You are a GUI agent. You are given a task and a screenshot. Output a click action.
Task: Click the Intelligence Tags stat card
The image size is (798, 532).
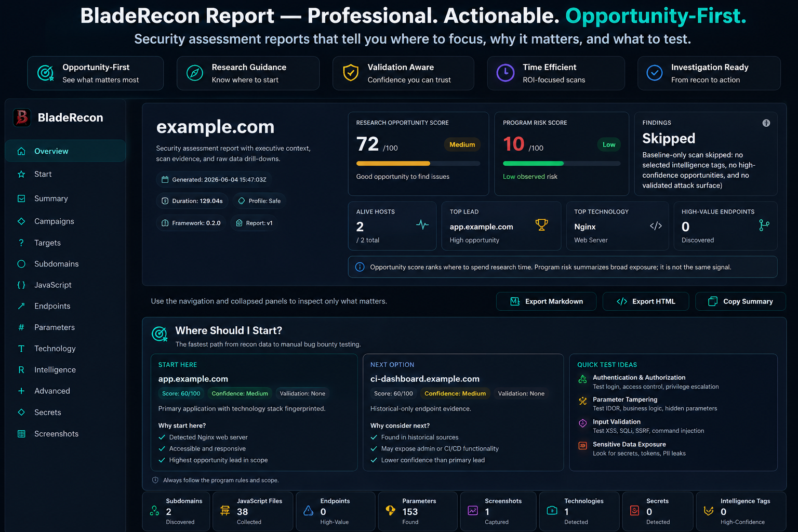click(741, 511)
